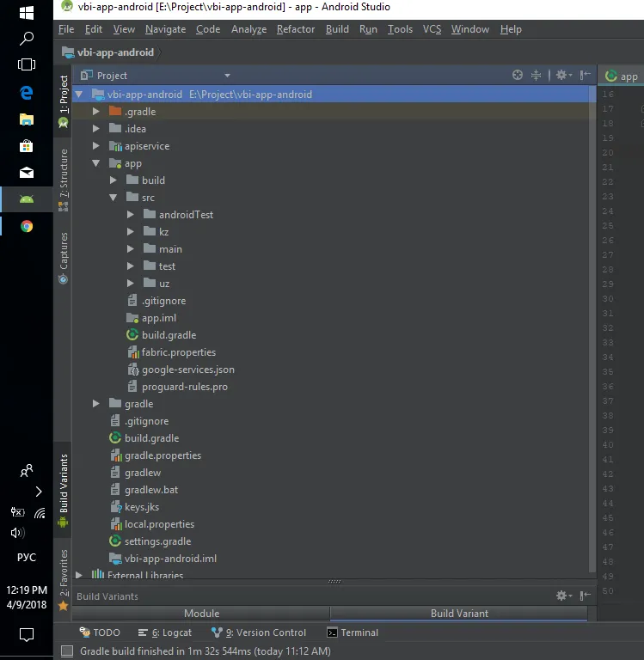Screen dimensions: 644x660
Task: Open the clock showing 12:19 PM
Action: pyautogui.click(x=27, y=597)
